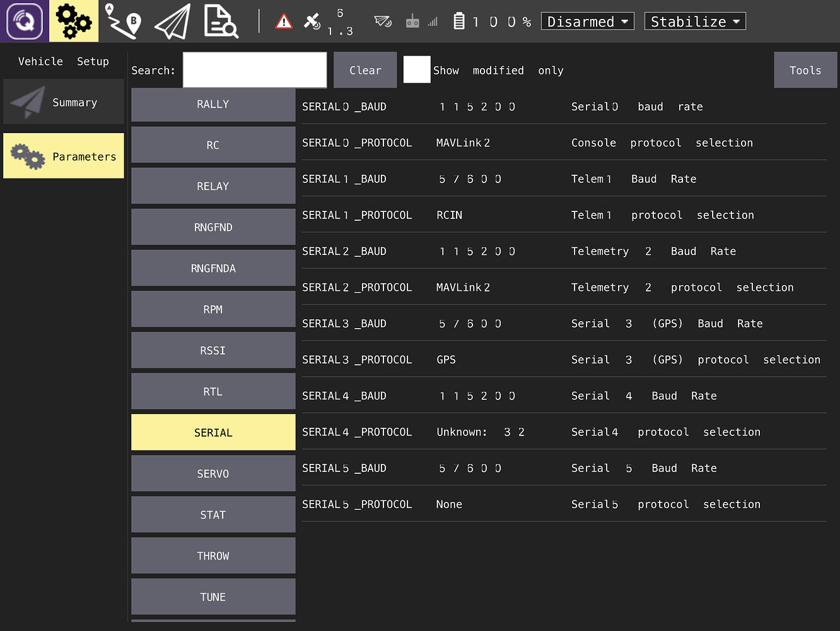Click the battery status icon
The image size is (840, 631).
pyautogui.click(x=459, y=21)
